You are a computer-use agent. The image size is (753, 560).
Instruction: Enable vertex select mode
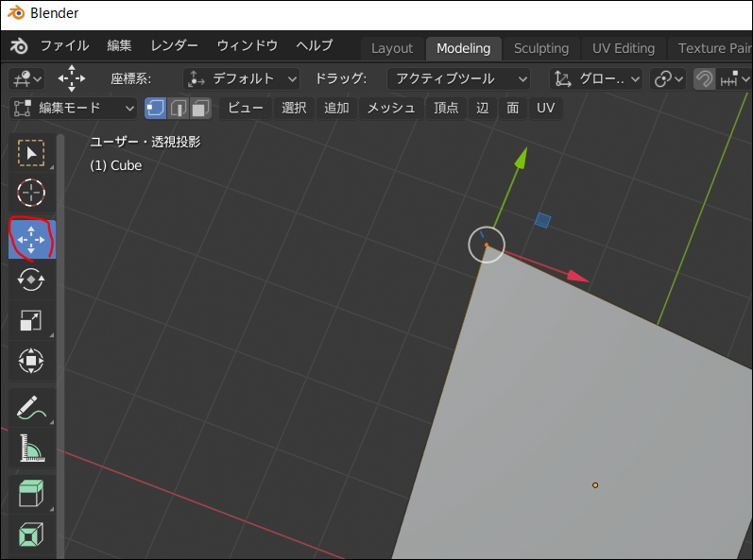(156, 108)
